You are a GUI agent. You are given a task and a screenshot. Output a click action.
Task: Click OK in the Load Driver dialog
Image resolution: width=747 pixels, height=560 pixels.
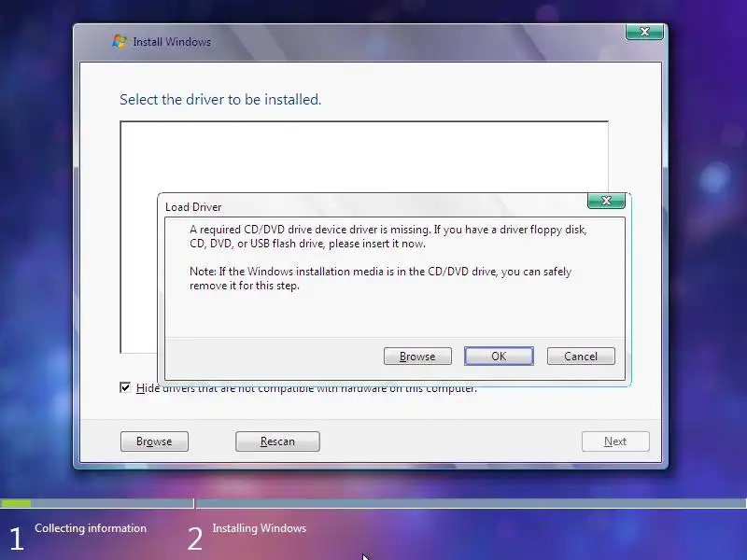pos(499,357)
